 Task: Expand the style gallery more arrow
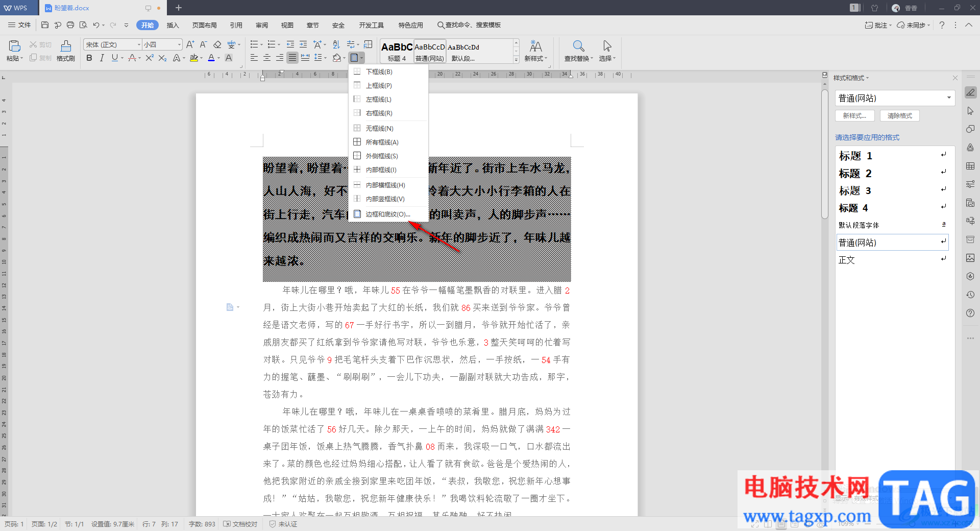coord(516,60)
